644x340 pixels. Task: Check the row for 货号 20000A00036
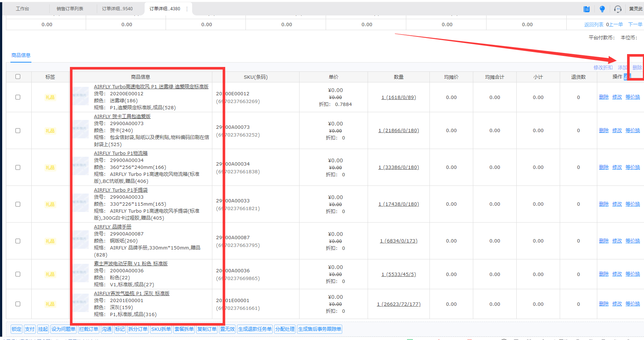click(18, 274)
